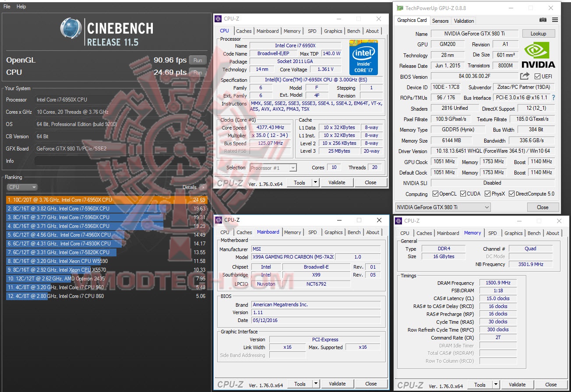This screenshot has height=392, width=571.
Task: Open Caches tab in the top CPU-Z window
Action: pyautogui.click(x=244, y=31)
